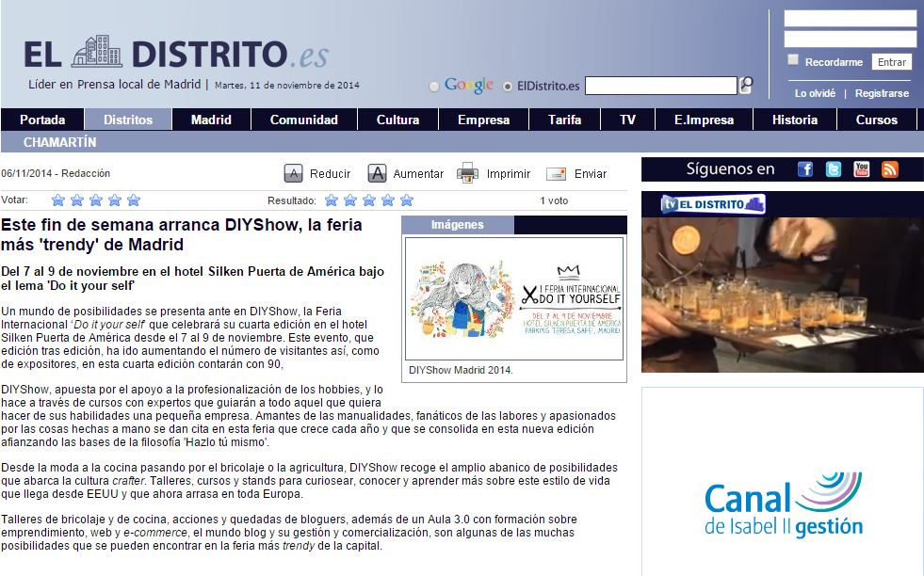Open the Twitter follow icon

click(834, 169)
